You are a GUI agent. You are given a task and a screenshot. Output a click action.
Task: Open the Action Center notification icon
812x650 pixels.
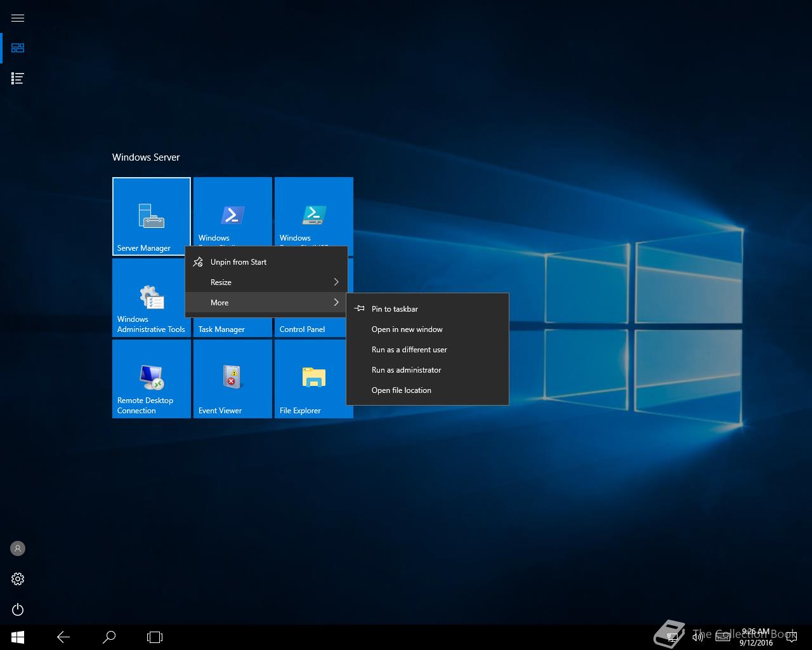pos(791,637)
